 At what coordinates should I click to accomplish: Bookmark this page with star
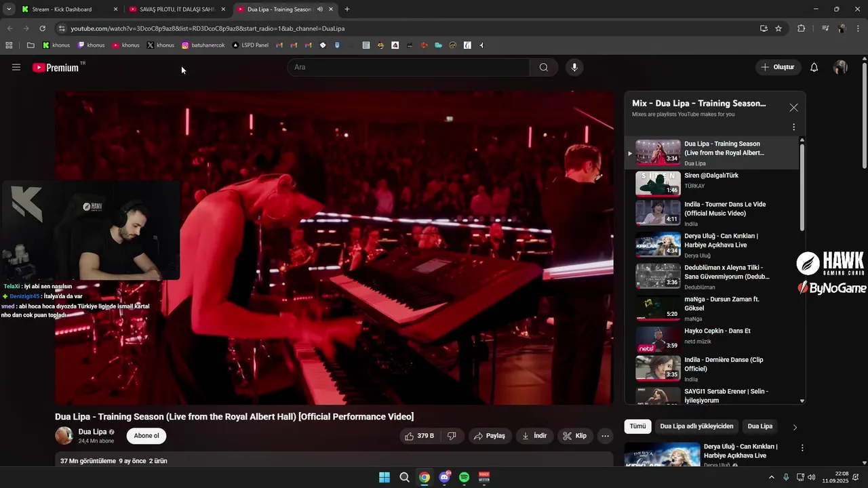pyautogui.click(x=778, y=28)
